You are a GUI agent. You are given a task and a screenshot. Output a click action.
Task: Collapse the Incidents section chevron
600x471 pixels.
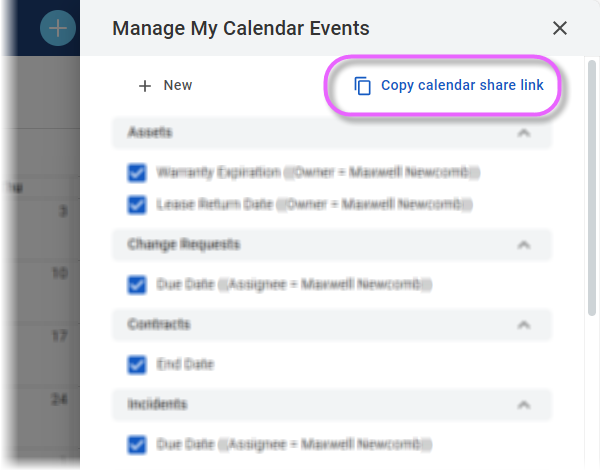coord(524,405)
